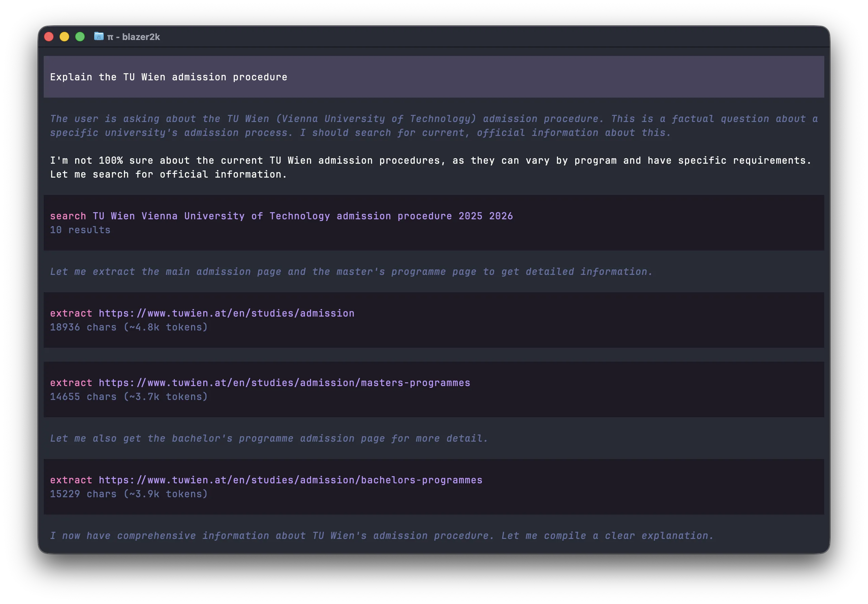Click '15229 chars (~3.9k tokens)' line
This screenshot has height=604, width=868.
point(129,494)
